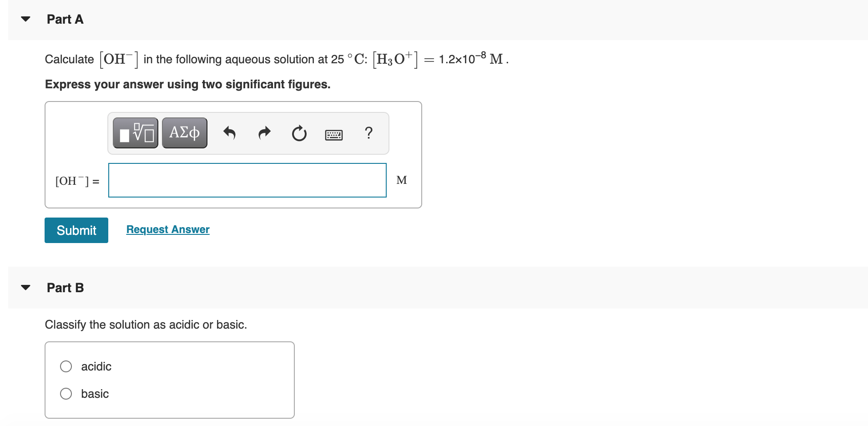Open equation editor help via the ? icon
The image size is (868, 426).
[x=368, y=133]
